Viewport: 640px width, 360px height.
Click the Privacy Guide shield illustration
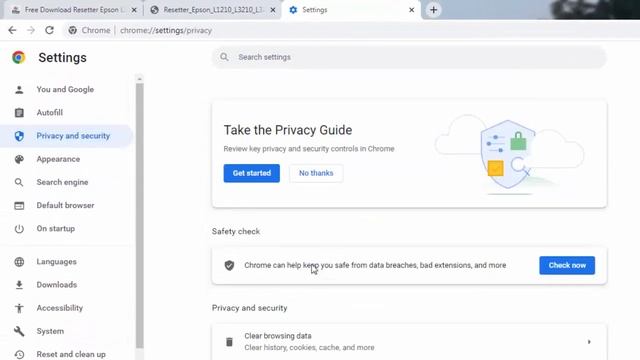508,154
